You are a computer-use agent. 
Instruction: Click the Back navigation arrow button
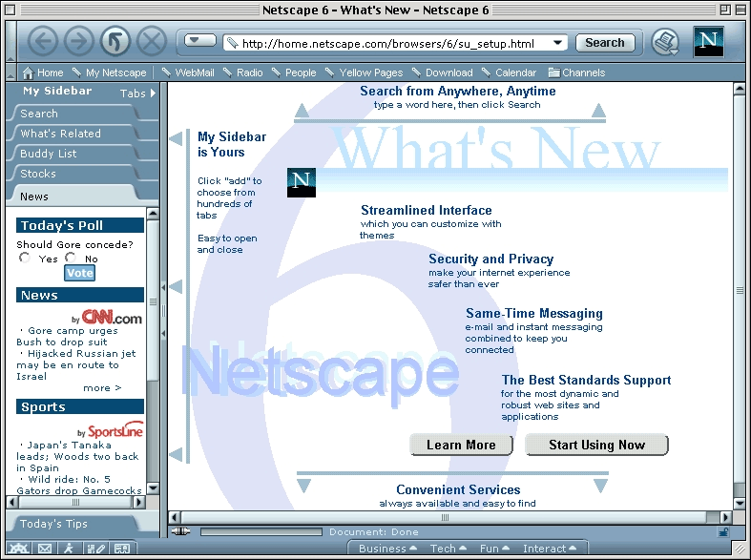tap(44, 41)
